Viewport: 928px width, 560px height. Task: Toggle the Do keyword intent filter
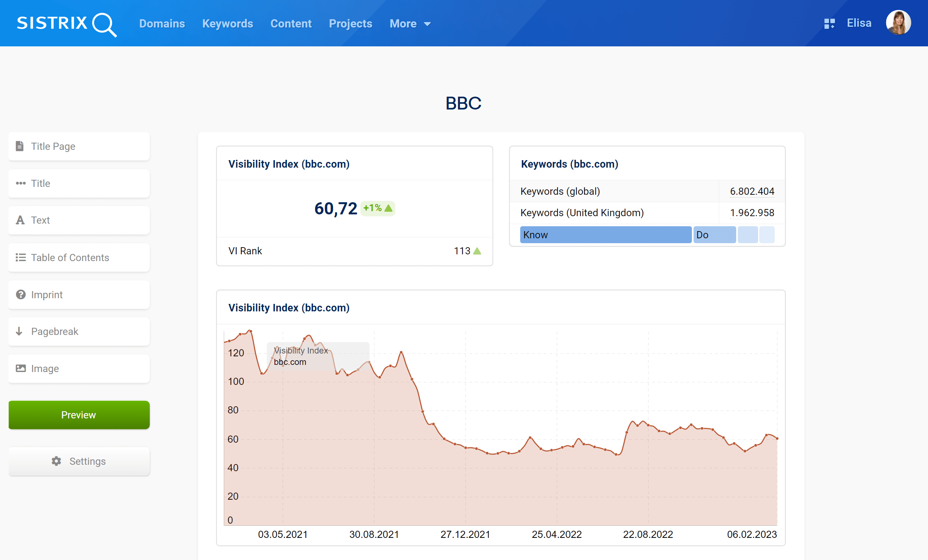coord(713,235)
